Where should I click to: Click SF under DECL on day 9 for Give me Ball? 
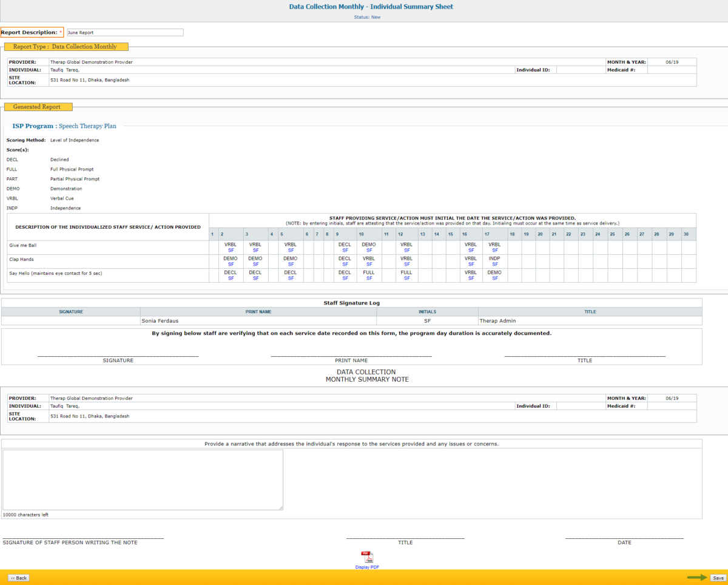[345, 249]
